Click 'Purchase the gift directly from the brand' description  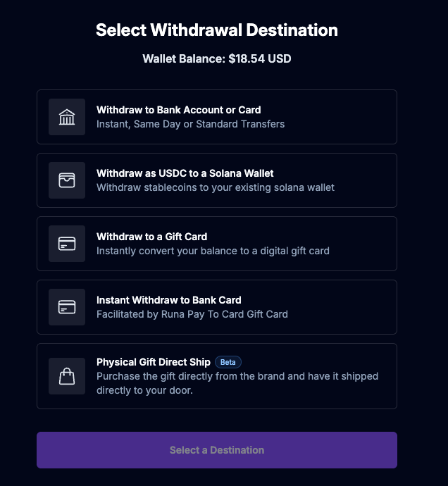click(x=237, y=376)
